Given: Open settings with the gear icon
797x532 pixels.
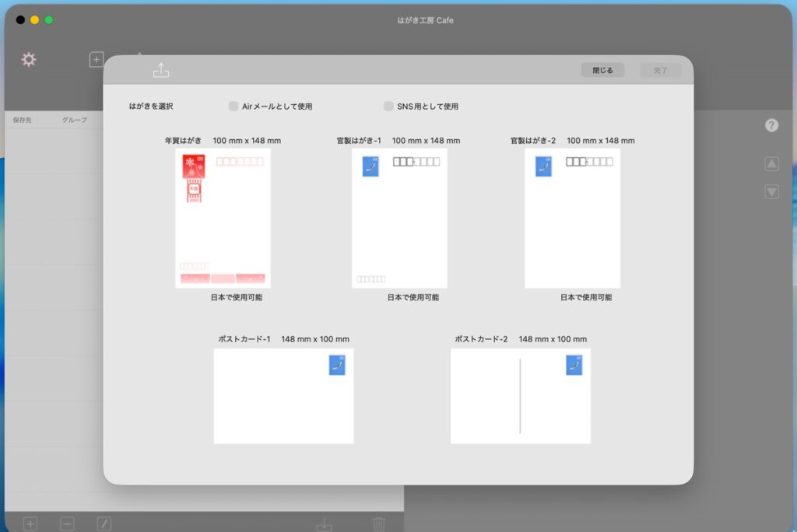Looking at the screenshot, I should tap(29, 59).
